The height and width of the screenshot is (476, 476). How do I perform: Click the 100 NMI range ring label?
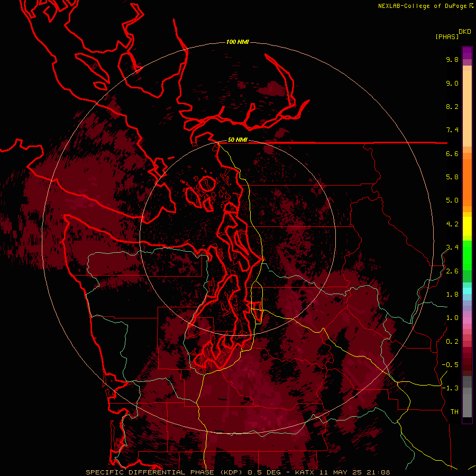[237, 42]
